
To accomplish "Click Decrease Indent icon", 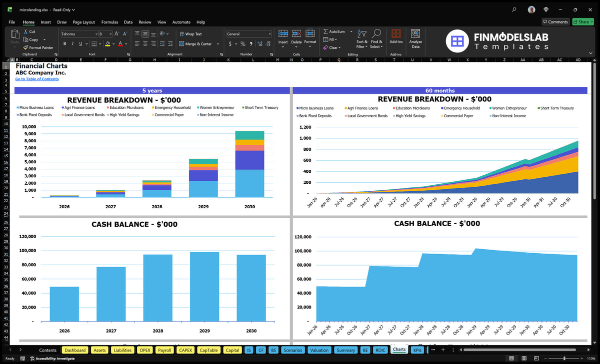I will click(x=163, y=44).
